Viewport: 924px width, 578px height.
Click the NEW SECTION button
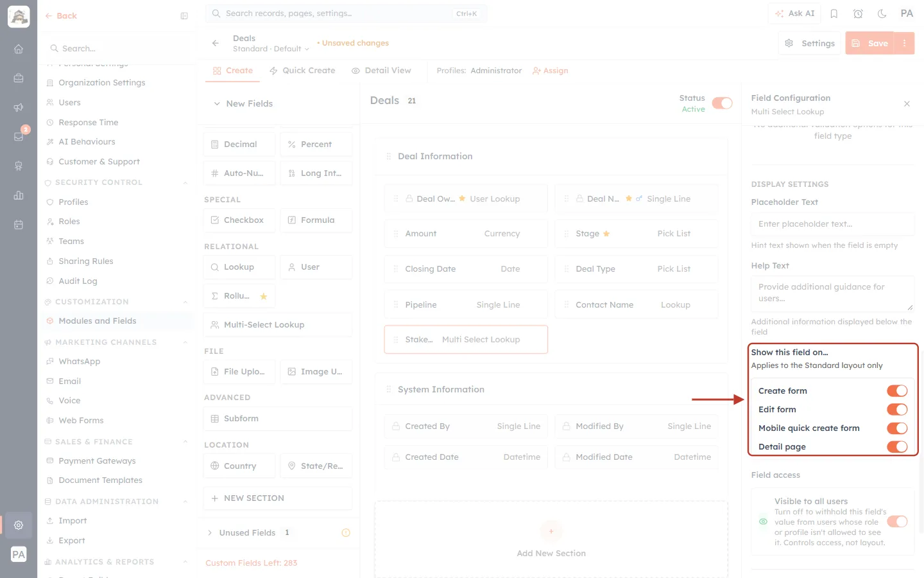(x=278, y=498)
